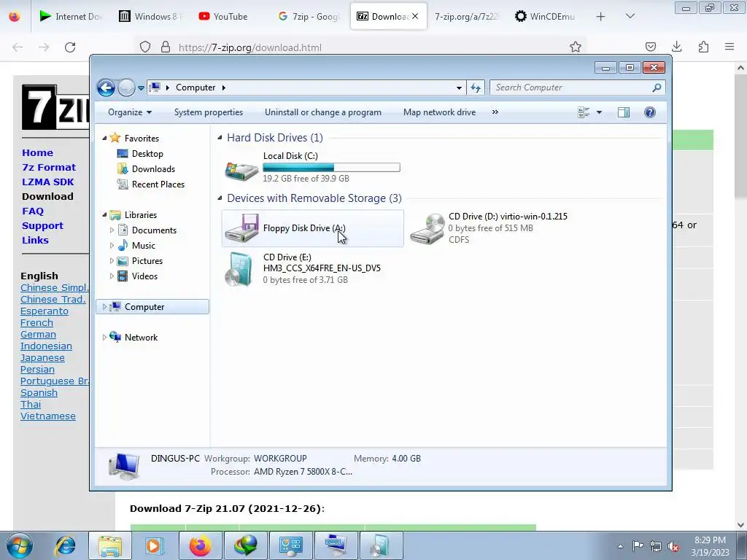Open Windows Media Player taskbar icon
This screenshot has width=747, height=560.
pyautogui.click(x=155, y=545)
